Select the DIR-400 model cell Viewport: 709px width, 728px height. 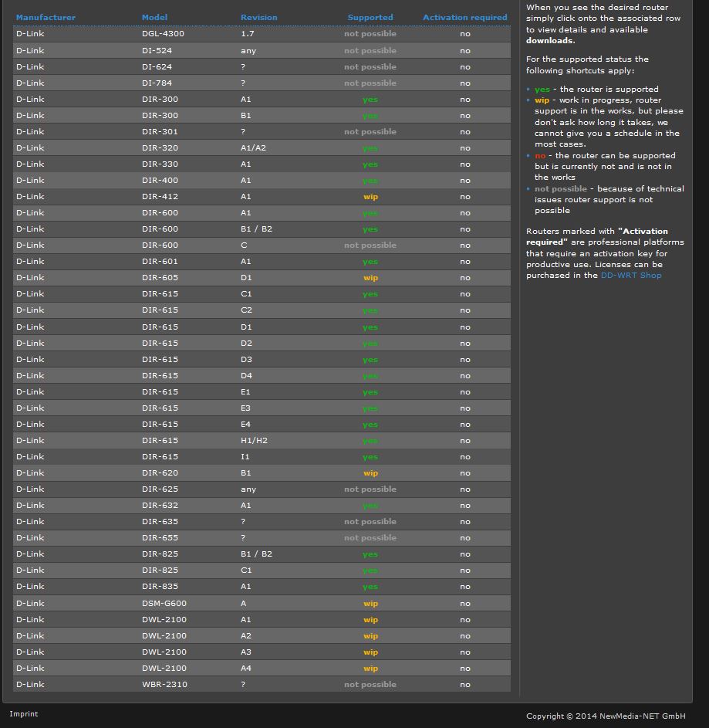160,180
